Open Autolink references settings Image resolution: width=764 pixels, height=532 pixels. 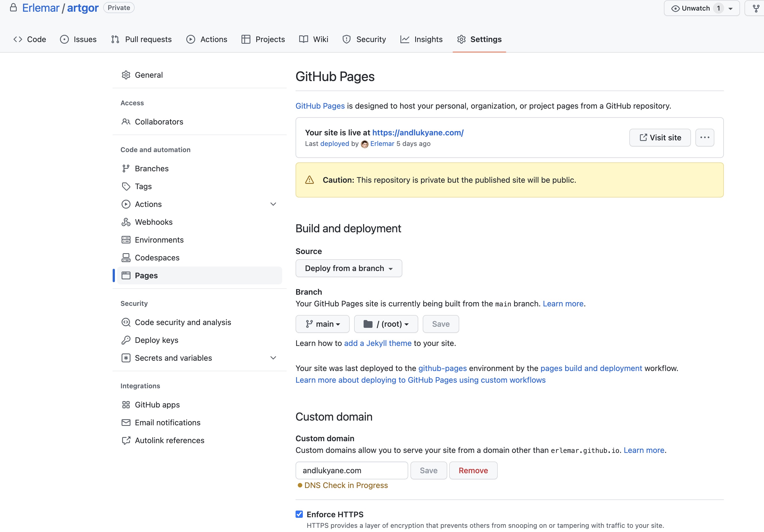169,441
